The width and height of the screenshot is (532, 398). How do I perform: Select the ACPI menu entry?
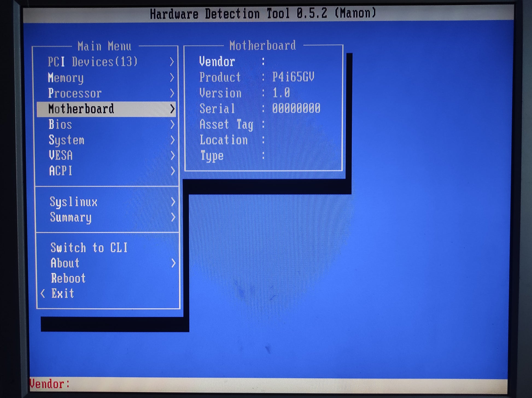point(61,171)
